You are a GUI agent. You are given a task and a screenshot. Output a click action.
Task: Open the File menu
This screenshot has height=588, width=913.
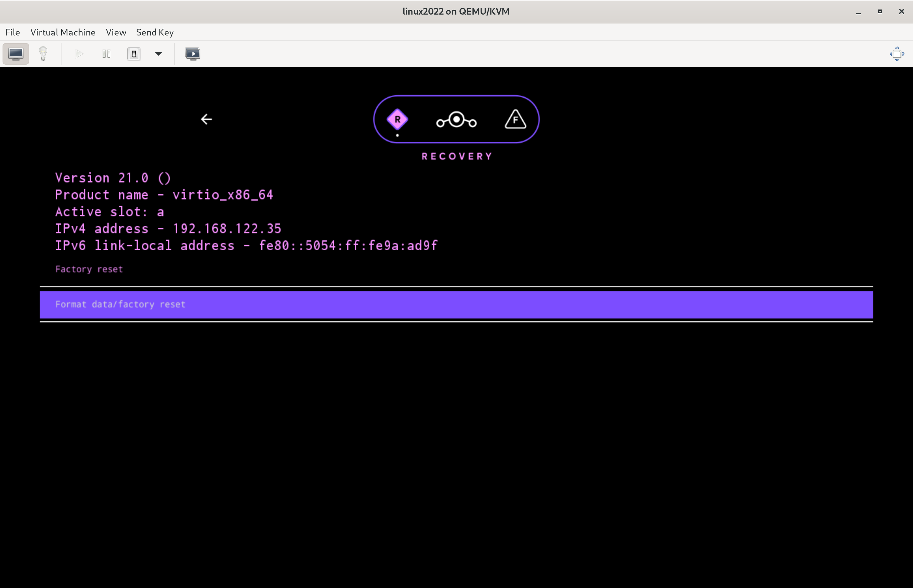(x=13, y=32)
